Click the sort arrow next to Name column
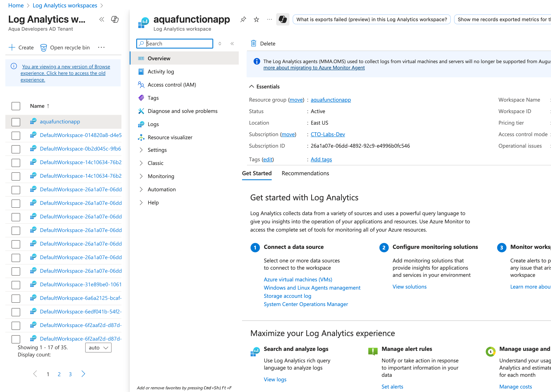This screenshot has width=551, height=392. [48, 106]
